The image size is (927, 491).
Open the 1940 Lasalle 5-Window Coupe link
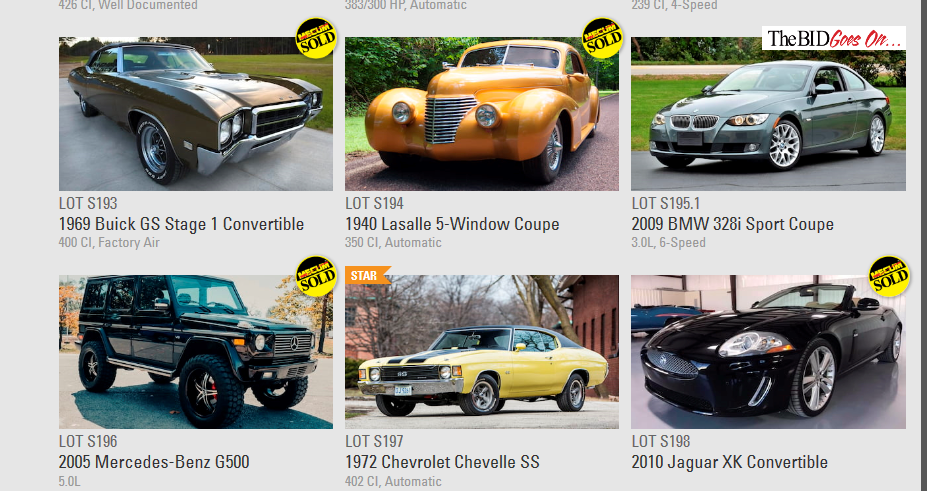[x=452, y=225]
